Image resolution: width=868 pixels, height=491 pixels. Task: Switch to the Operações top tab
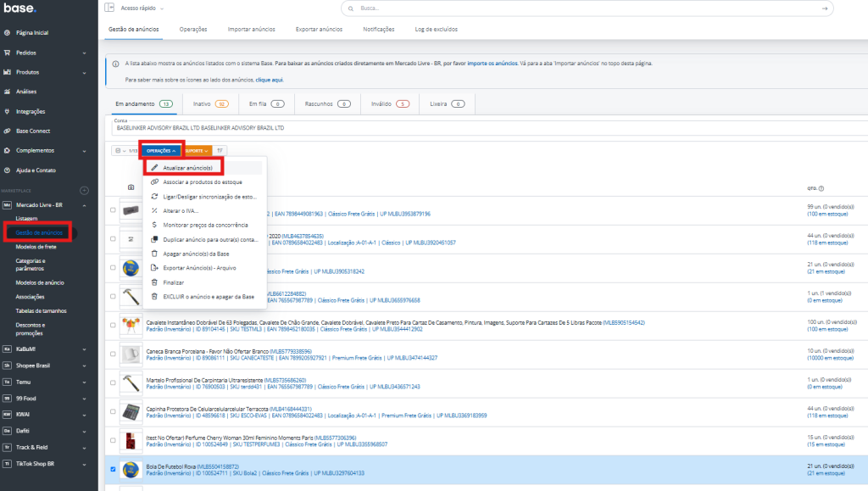tap(193, 30)
